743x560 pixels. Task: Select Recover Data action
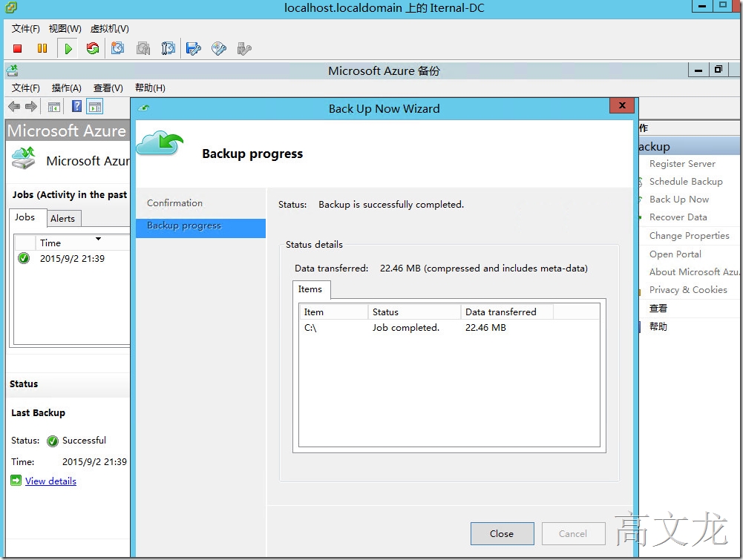(678, 217)
